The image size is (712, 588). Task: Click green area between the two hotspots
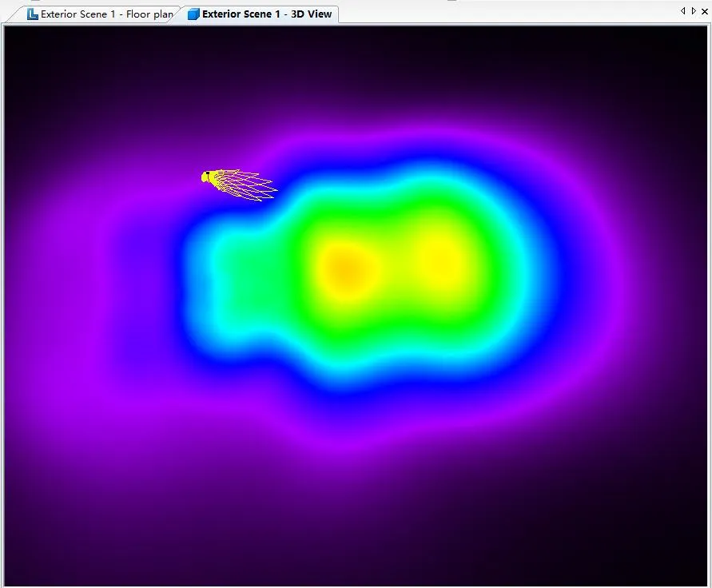(x=393, y=264)
